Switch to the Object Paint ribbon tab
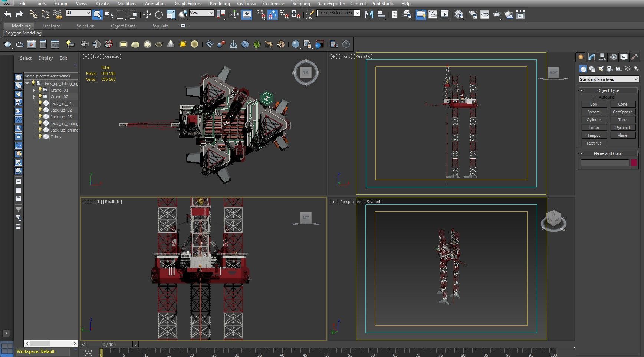 click(x=123, y=26)
